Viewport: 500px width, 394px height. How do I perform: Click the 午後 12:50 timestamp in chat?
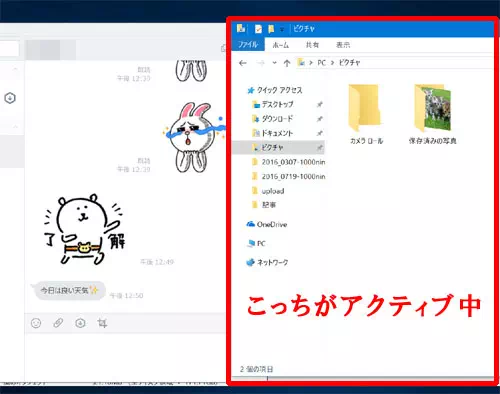tap(126, 296)
